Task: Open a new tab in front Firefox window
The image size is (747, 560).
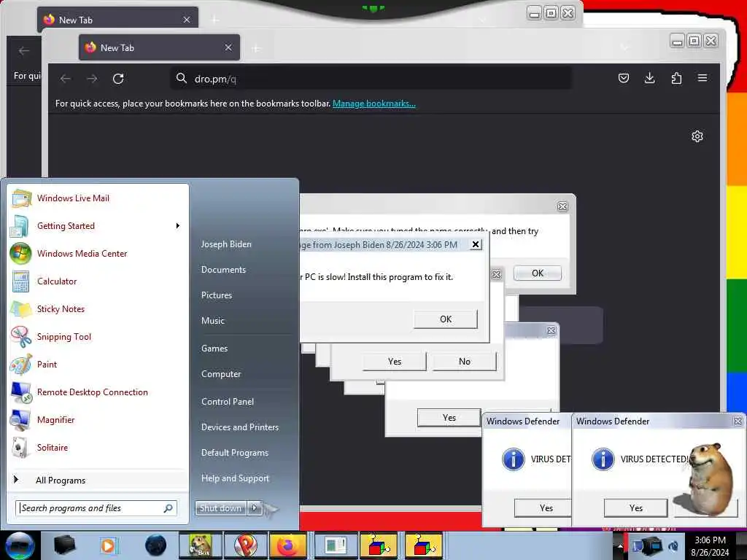Action: (256, 48)
